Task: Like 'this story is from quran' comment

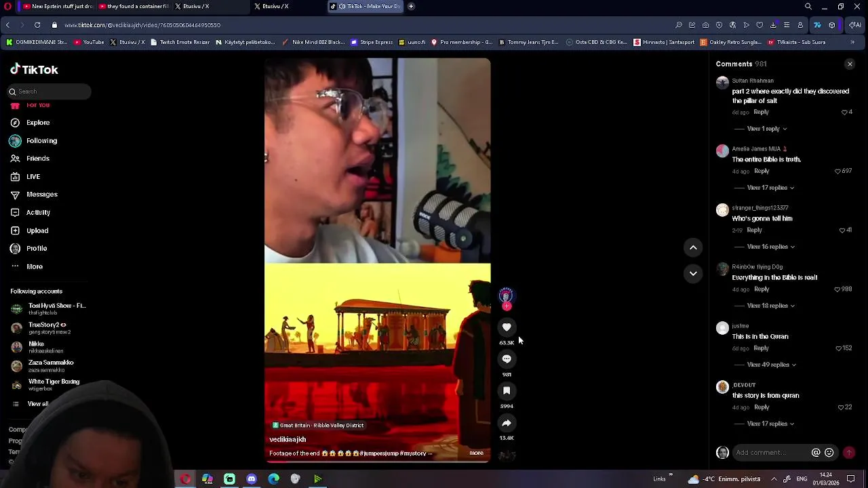Action: (841, 407)
